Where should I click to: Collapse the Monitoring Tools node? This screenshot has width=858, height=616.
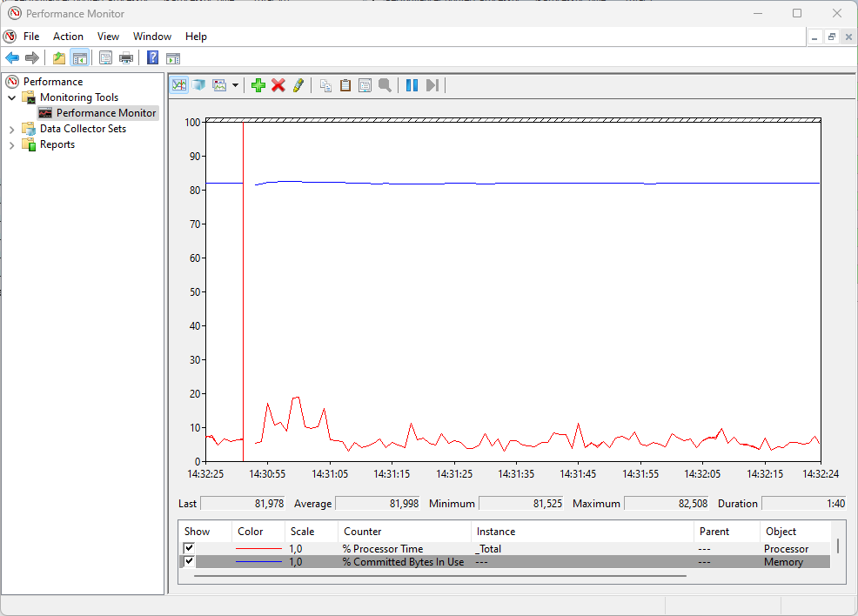tap(11, 97)
